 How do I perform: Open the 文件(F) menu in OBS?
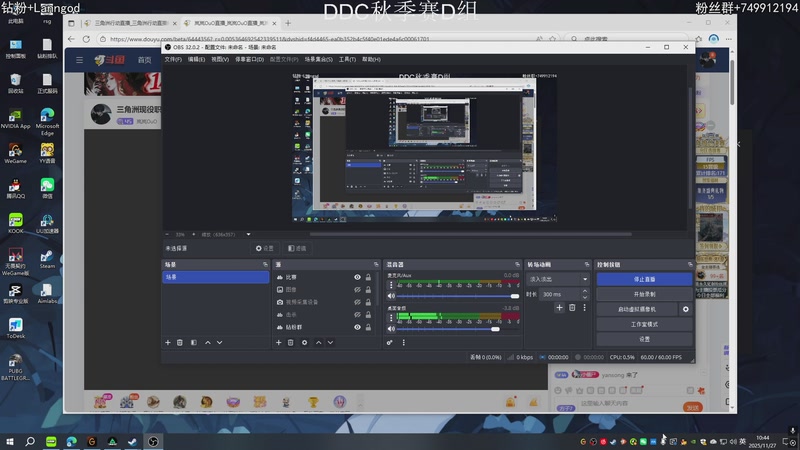(x=173, y=59)
